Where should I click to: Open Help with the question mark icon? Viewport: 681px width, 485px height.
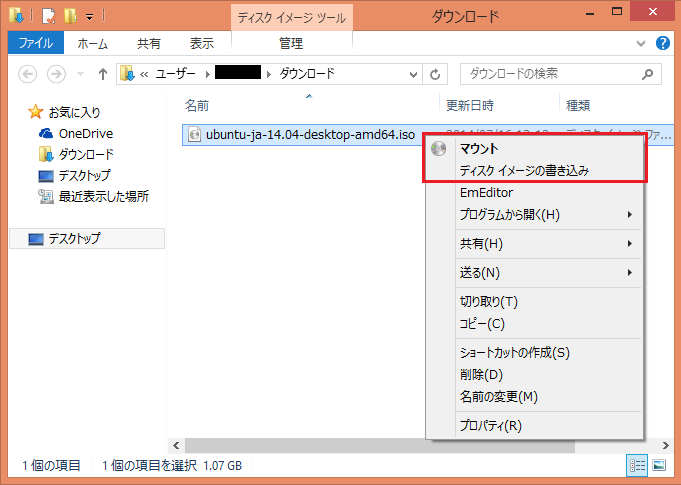(663, 43)
